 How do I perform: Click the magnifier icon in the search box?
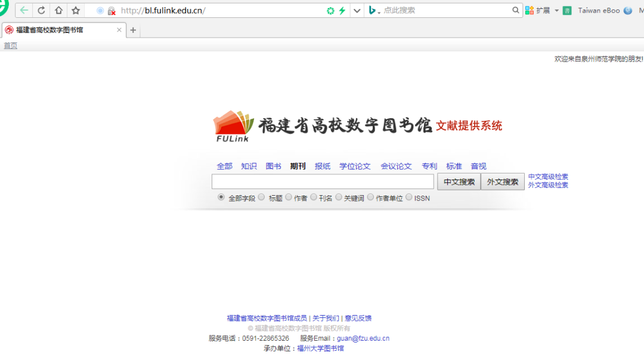(516, 10)
